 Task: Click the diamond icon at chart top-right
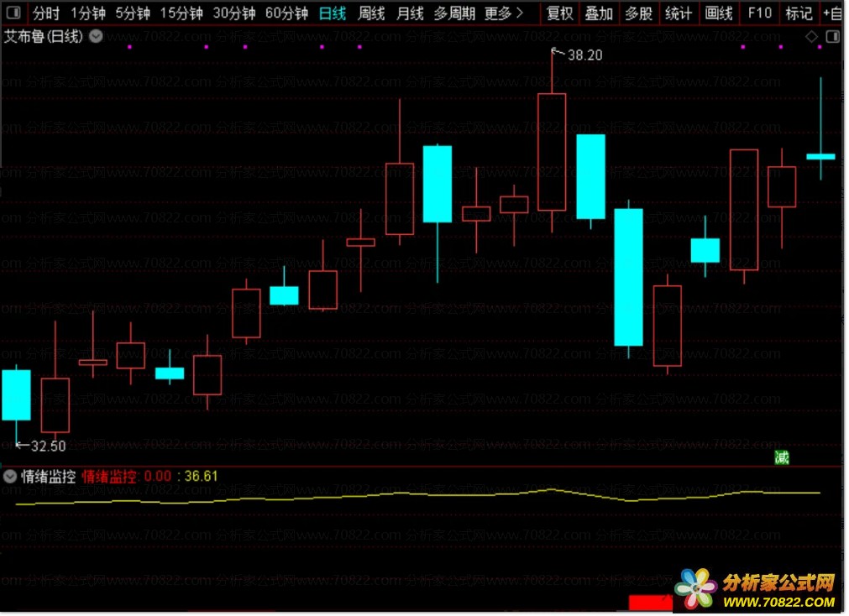[x=811, y=36]
